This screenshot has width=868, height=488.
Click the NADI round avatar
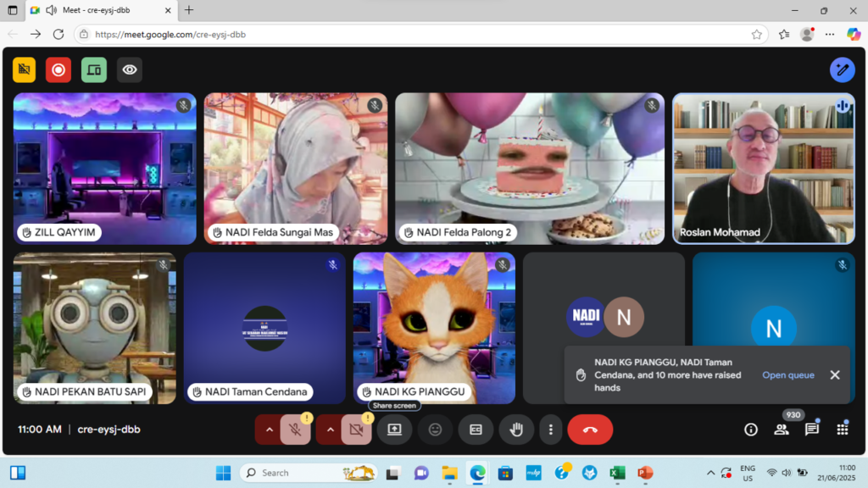586,317
